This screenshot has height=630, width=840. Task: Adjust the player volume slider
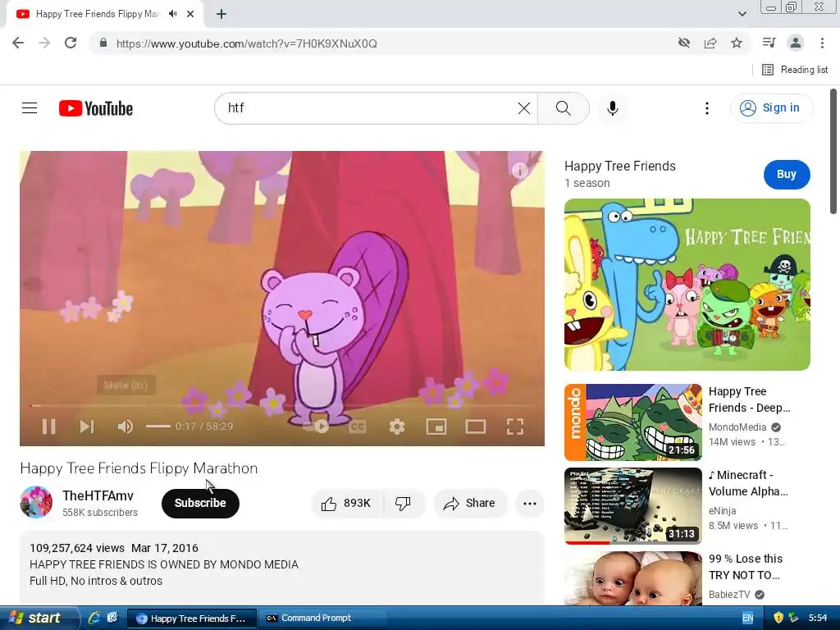point(158,427)
